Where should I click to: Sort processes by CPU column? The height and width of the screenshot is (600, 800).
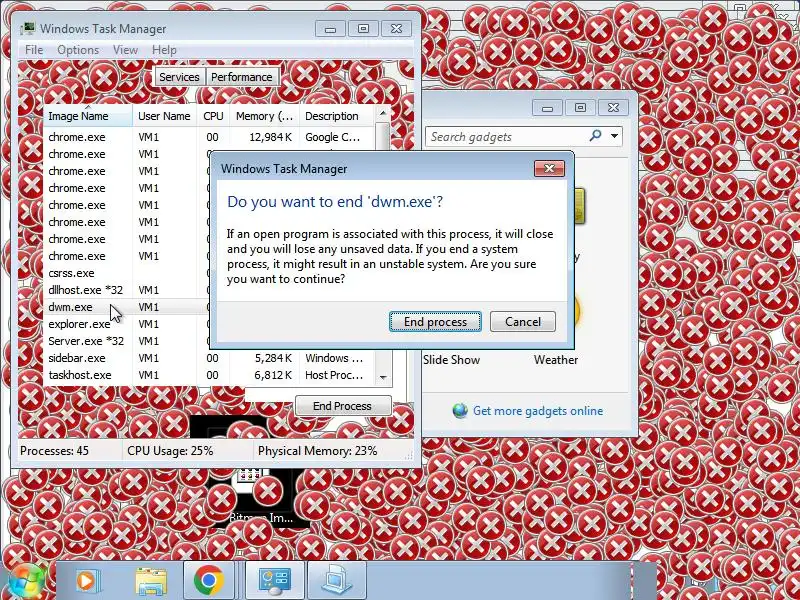tap(213, 116)
